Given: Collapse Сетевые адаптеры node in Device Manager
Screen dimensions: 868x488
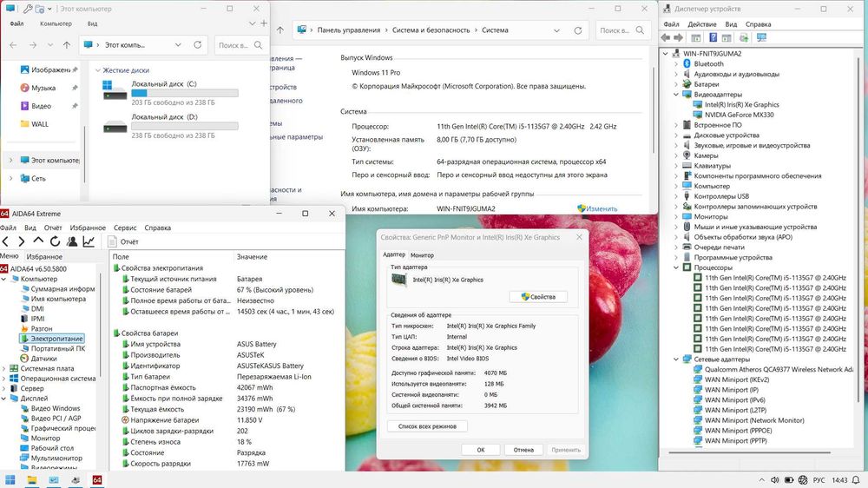Looking at the screenshot, I should pyautogui.click(x=676, y=359).
